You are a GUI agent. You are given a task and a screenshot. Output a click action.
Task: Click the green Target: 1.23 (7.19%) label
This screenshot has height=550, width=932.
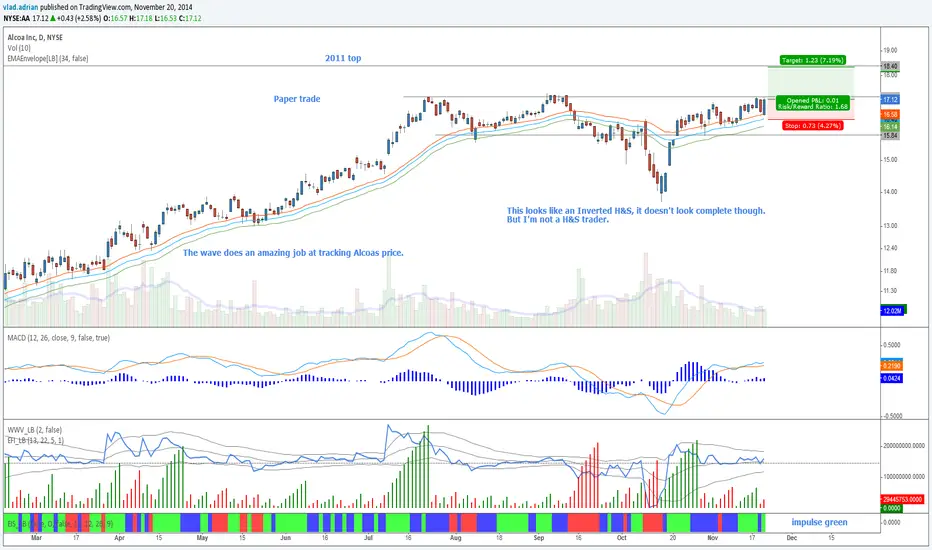(813, 60)
